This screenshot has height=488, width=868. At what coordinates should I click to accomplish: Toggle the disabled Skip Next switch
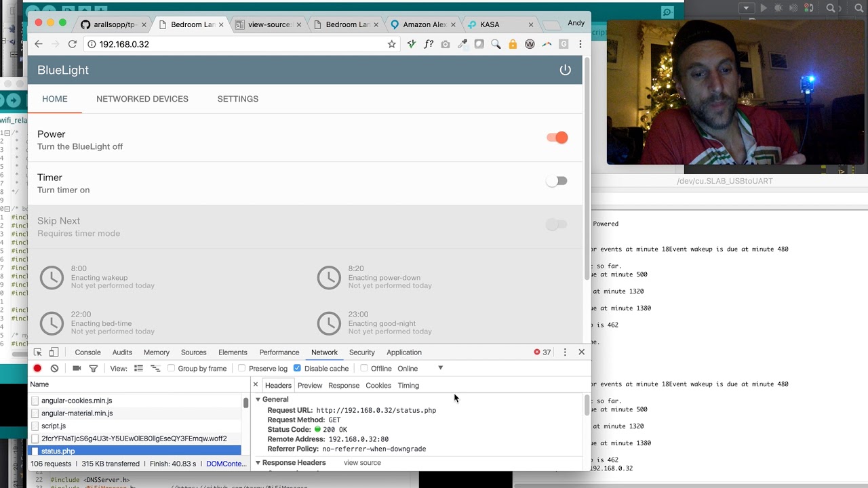[557, 224]
